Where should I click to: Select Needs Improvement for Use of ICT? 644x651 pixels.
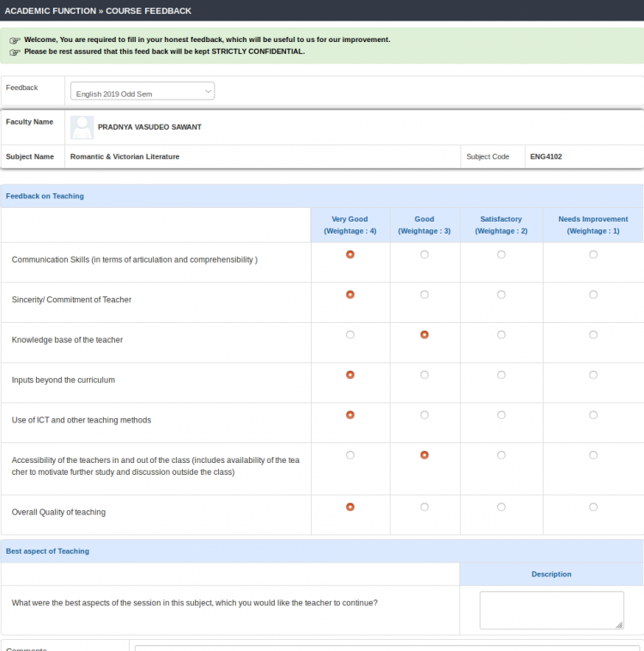tap(593, 415)
